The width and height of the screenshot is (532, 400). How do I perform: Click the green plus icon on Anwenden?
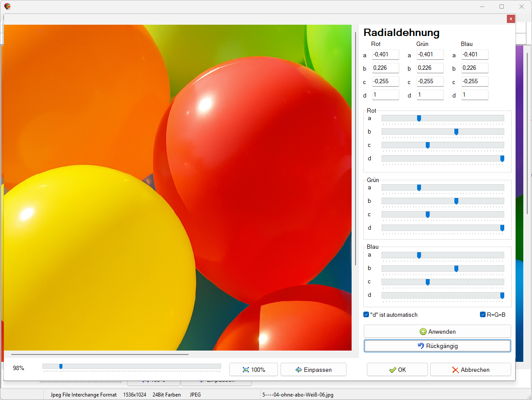click(x=423, y=332)
